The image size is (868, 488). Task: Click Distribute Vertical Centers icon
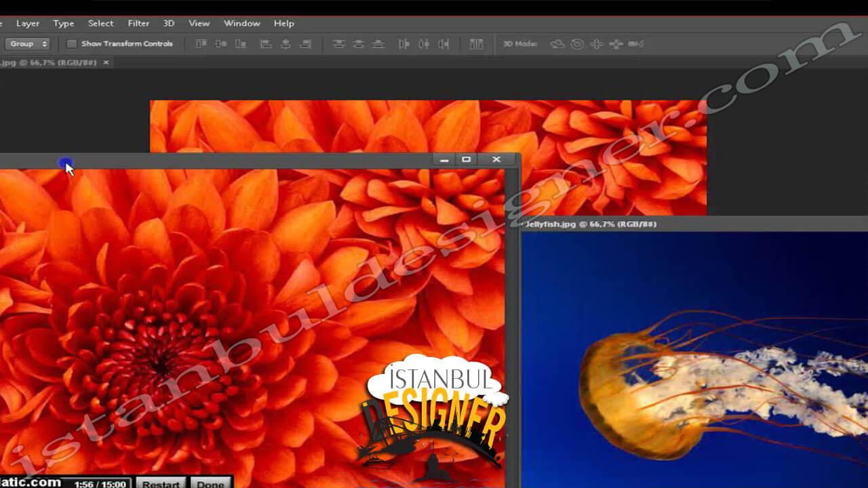point(358,44)
